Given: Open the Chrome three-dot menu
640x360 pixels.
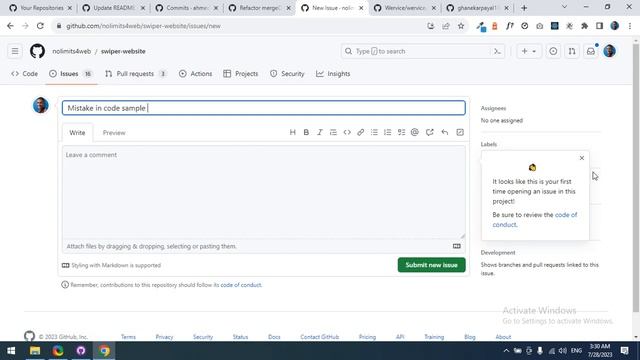Looking at the screenshot, I should tap(630, 26).
